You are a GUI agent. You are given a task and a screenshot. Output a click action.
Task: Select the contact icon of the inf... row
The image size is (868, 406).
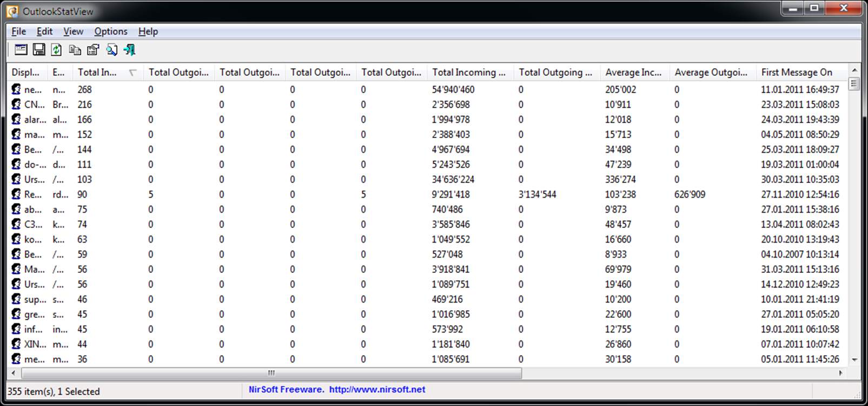(16, 329)
